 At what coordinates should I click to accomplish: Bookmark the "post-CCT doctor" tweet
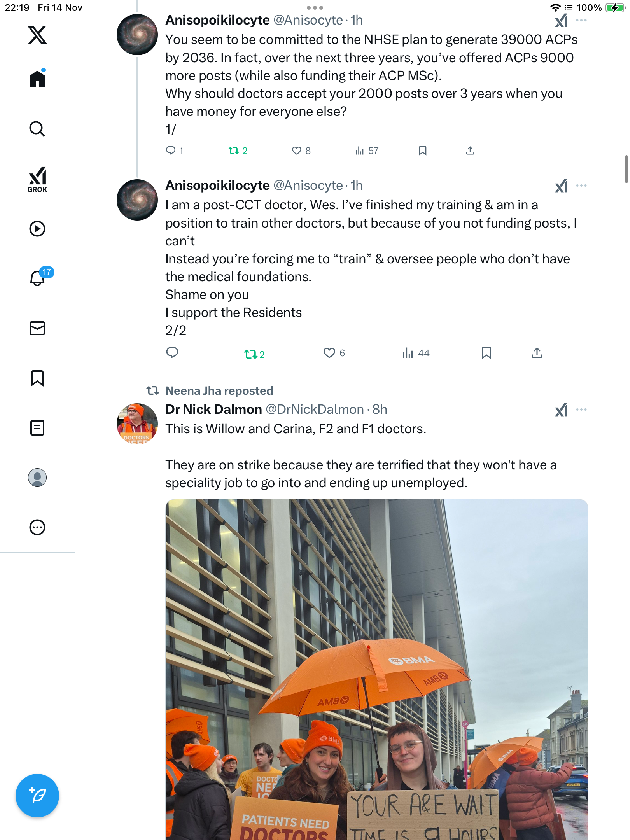(x=486, y=353)
